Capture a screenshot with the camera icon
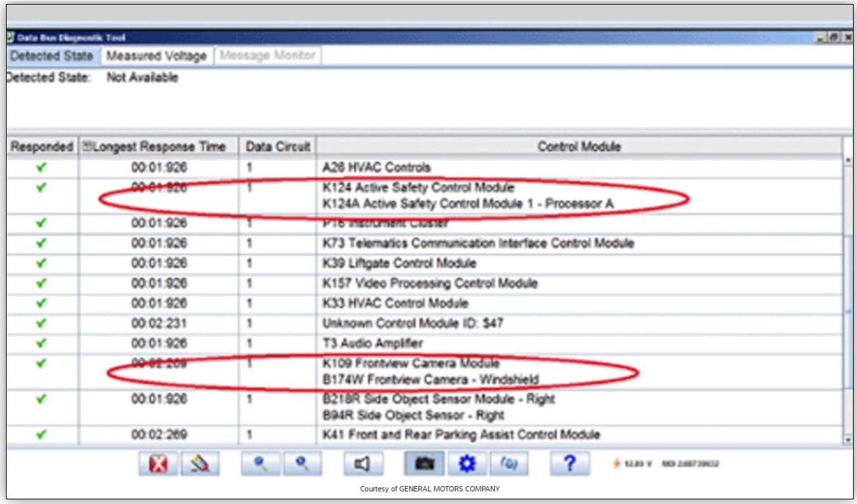The image size is (857, 504). click(425, 463)
